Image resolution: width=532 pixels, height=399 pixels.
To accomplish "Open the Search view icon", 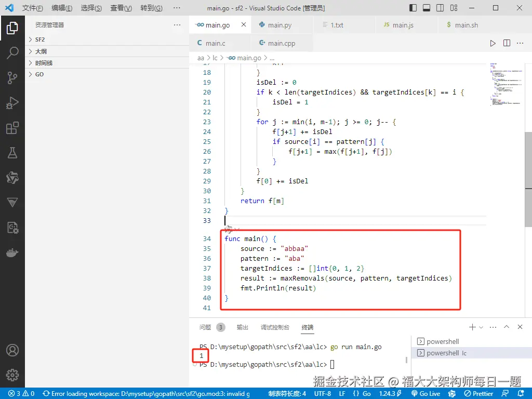I will pos(12,53).
